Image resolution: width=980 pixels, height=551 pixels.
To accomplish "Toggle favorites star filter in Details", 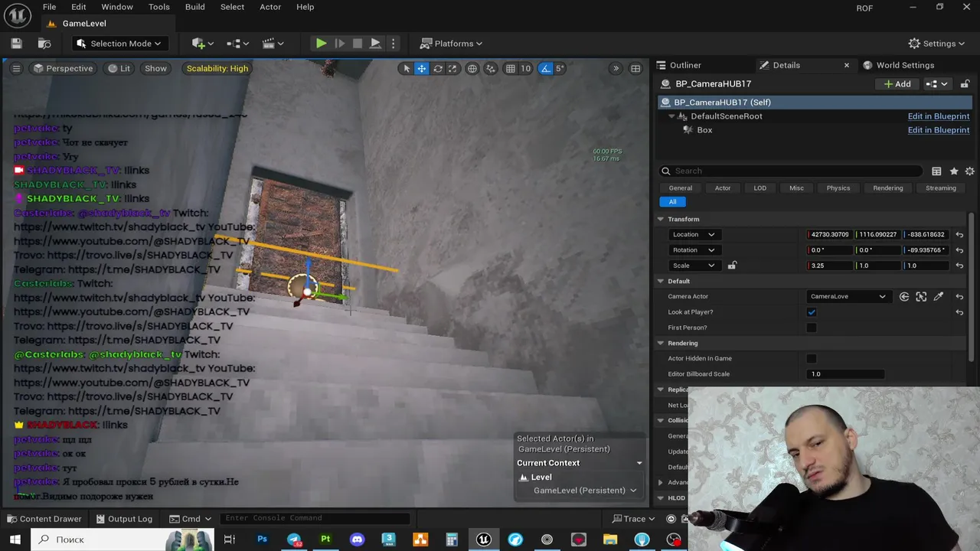I will click(953, 171).
